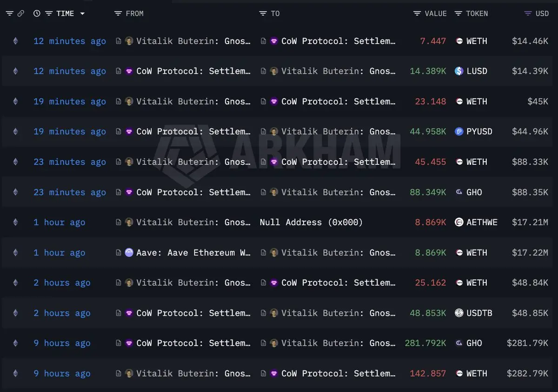Click the filter icon at far left header
Viewport: 558px width, 392px height.
9,13
